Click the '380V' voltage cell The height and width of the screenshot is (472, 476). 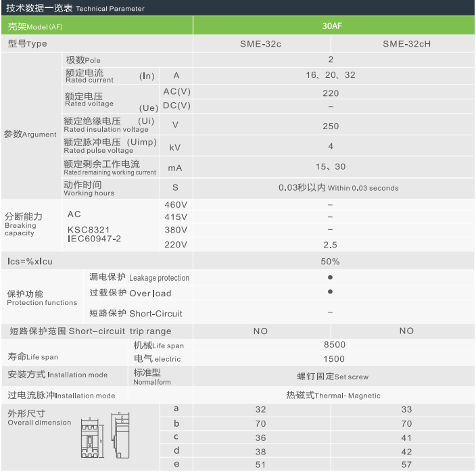coord(176,230)
